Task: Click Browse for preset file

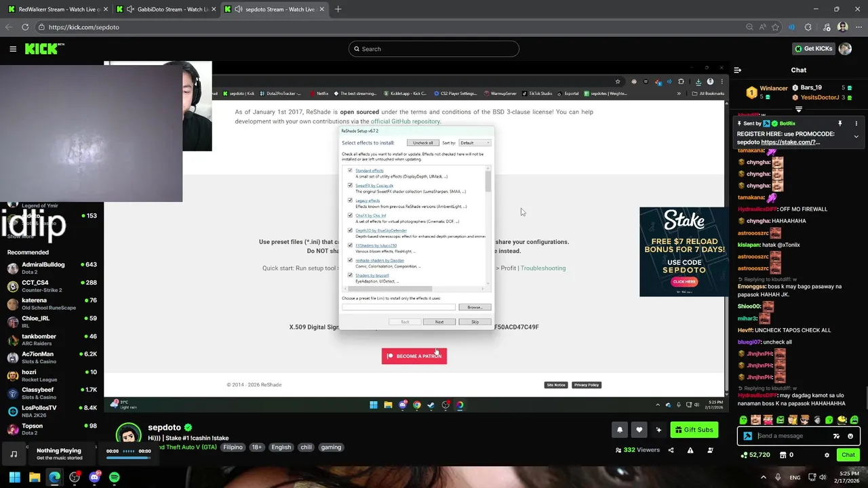Action: [x=475, y=307]
